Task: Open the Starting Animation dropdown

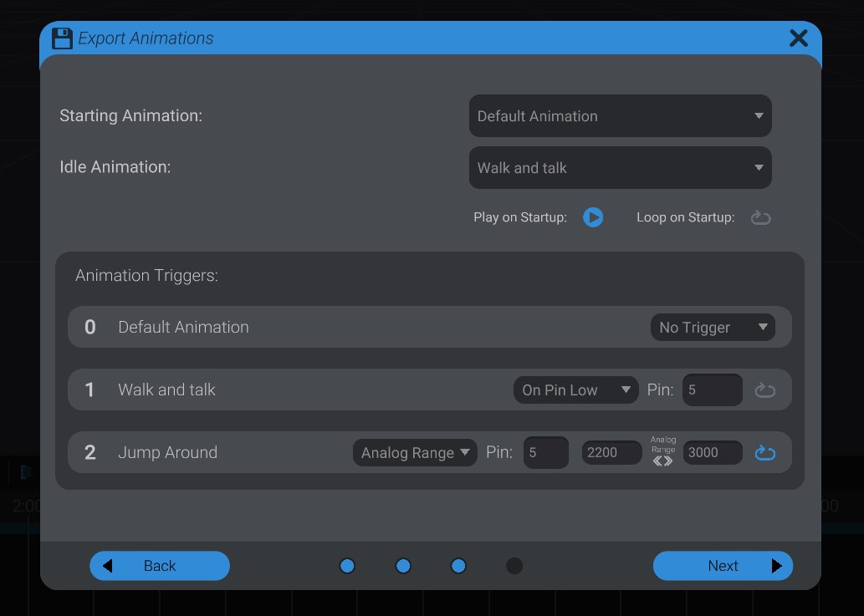Action: click(x=620, y=116)
